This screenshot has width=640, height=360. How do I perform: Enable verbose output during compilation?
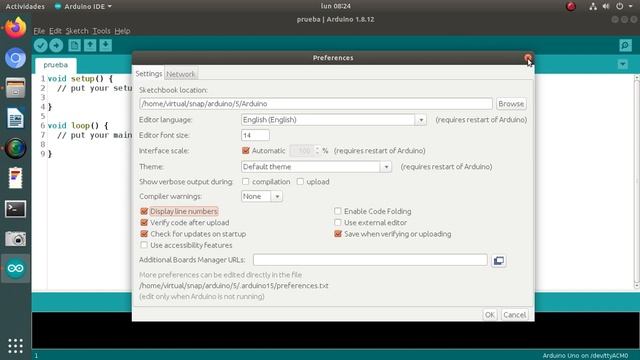click(245, 182)
